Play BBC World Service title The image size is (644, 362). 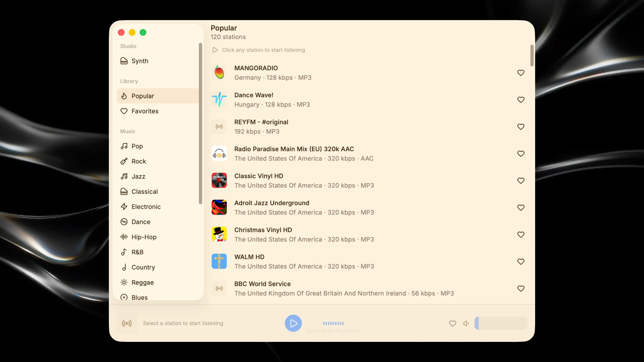262,284
